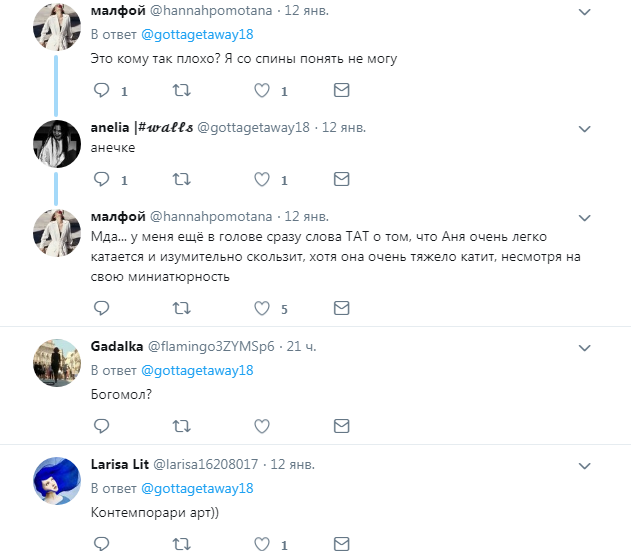Like anelia's "анечке" reply
Image resolution: width=631 pixels, height=551 pixels.
click(262, 180)
